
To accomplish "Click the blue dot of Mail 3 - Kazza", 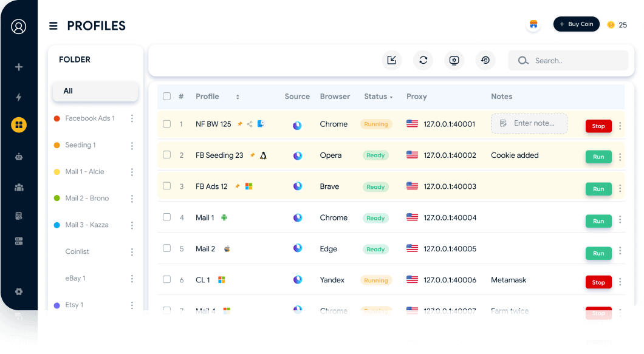I will 57,225.
